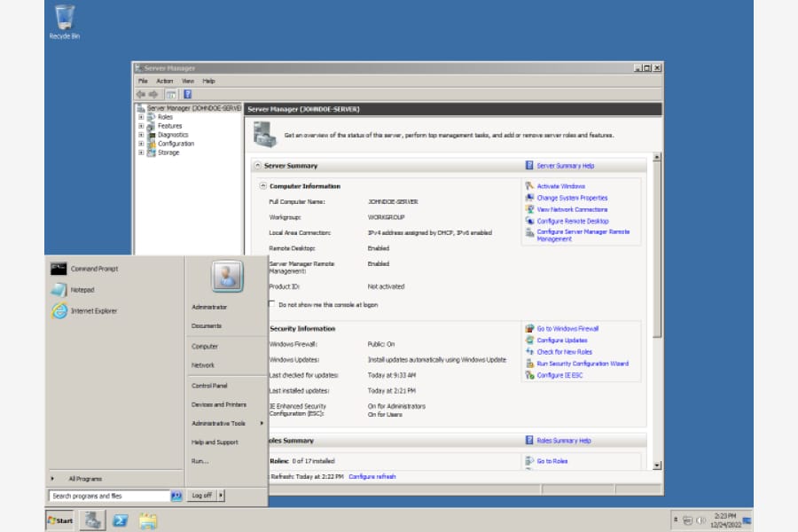Viewport: 798px width, 532px height.
Task: Click the blue Help icon in the toolbar
Action: (188, 94)
